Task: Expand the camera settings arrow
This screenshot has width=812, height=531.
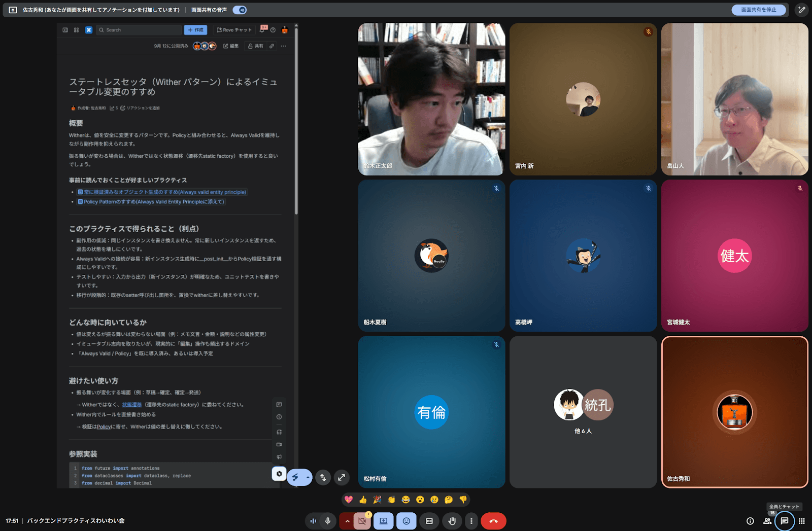Action: tap(347, 521)
